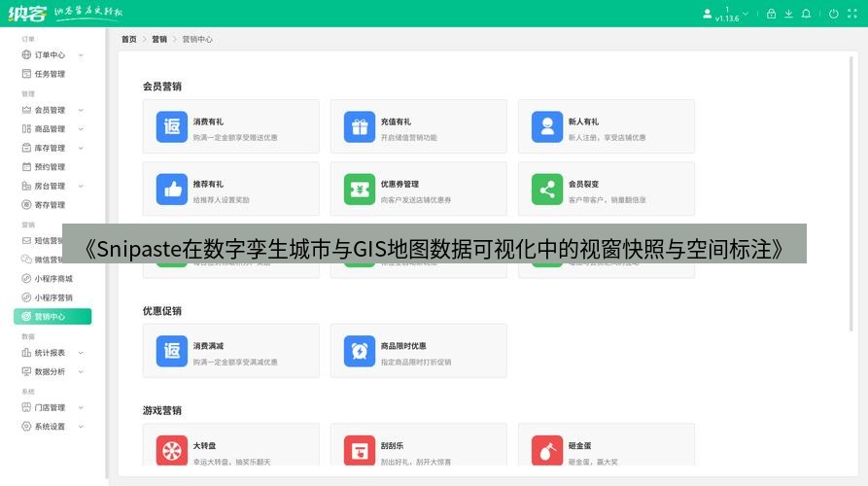Screen dimensions: 868x486
Task: Click the 纳客 logo
Action: [x=27, y=14]
